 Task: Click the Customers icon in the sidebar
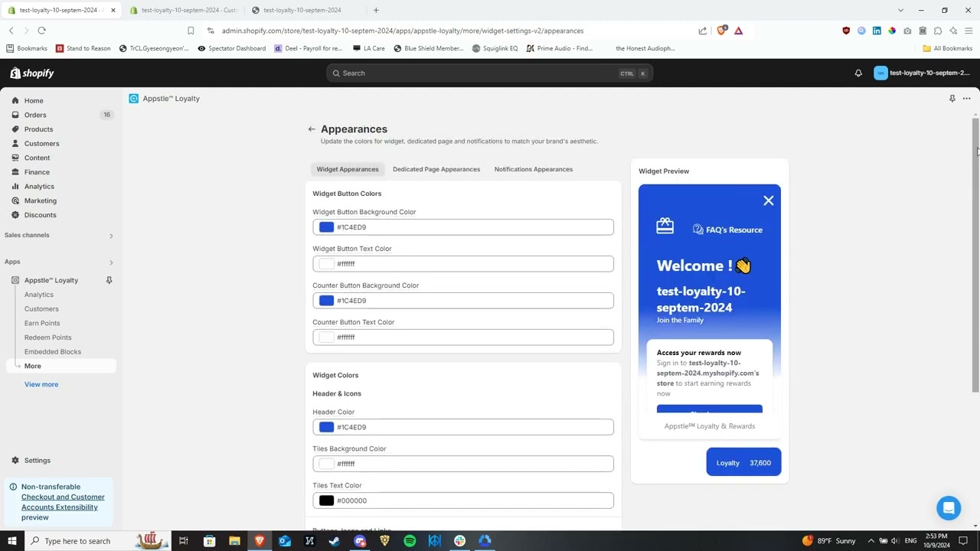[15, 144]
